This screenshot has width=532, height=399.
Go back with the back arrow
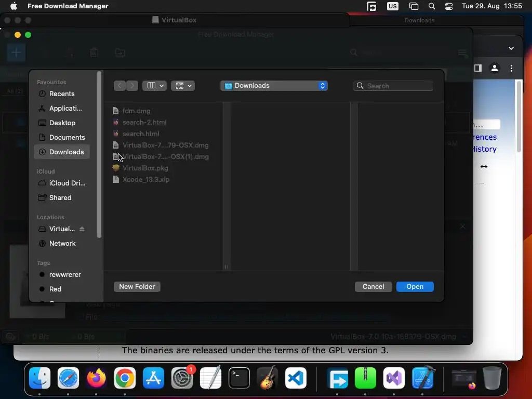[119, 86]
